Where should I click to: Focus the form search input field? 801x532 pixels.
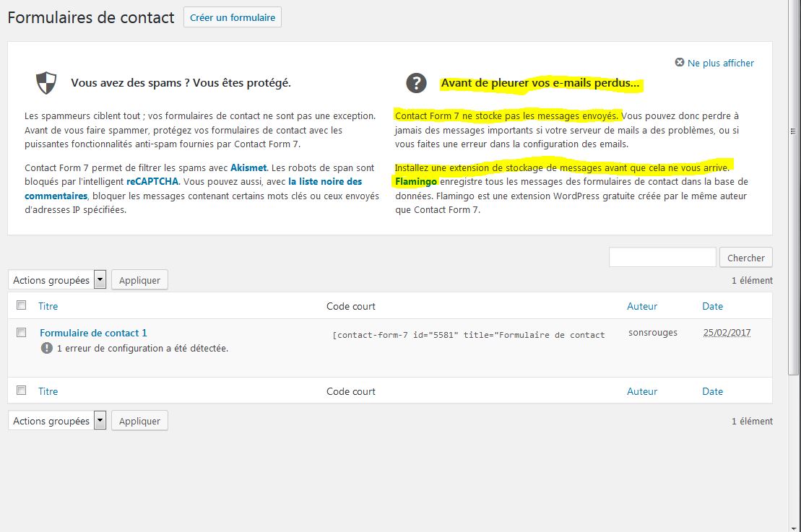coord(662,257)
